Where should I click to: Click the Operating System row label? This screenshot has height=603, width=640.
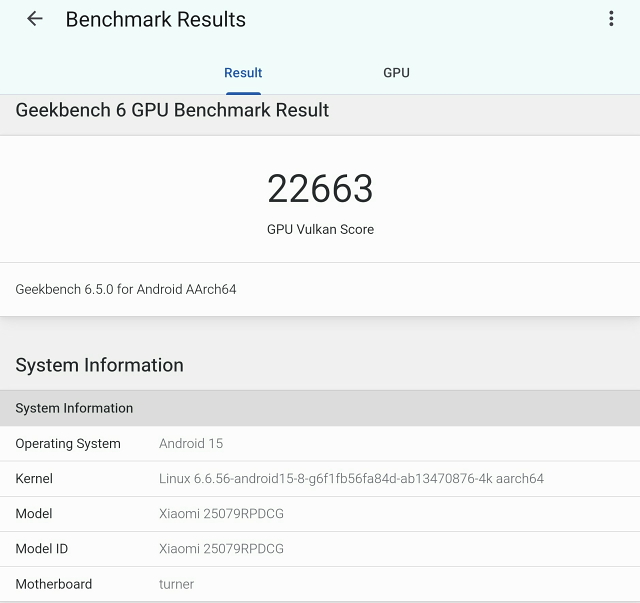click(x=68, y=444)
